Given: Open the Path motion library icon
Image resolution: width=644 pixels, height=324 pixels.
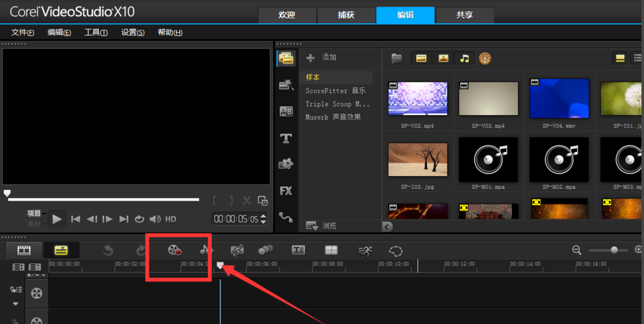Looking at the screenshot, I should point(286,218).
